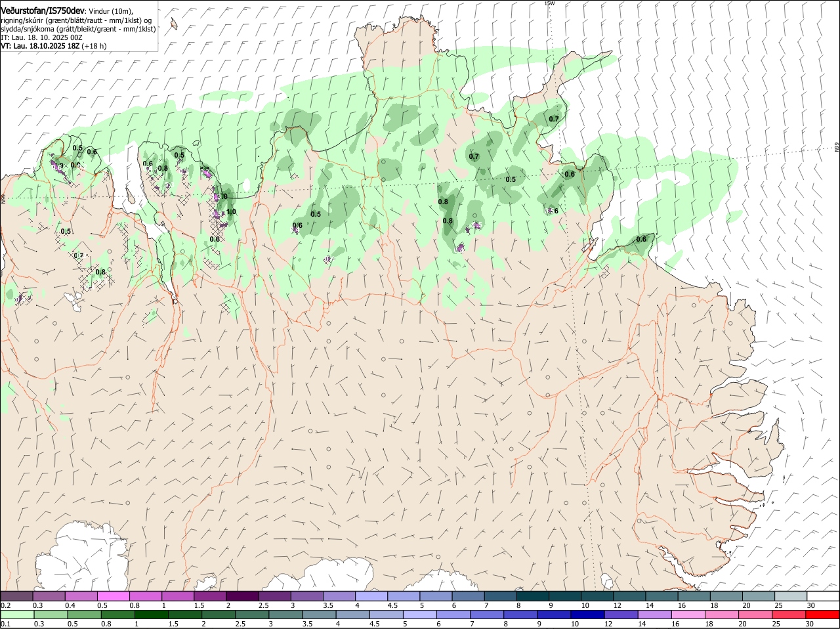Pick the bright pink upper-row swatch above 0.5
The height and width of the screenshot is (629, 840).
tap(113, 596)
